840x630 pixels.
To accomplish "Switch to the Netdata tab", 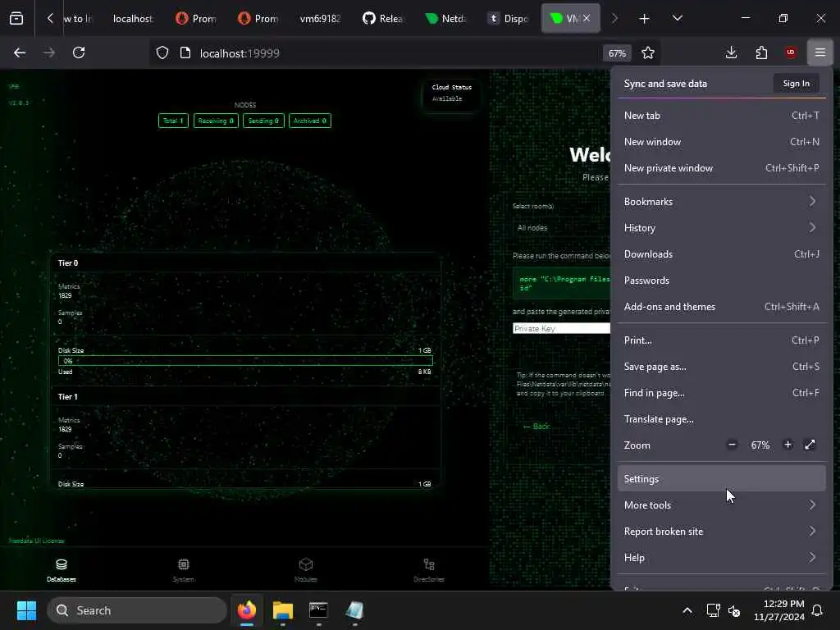I will (445, 19).
